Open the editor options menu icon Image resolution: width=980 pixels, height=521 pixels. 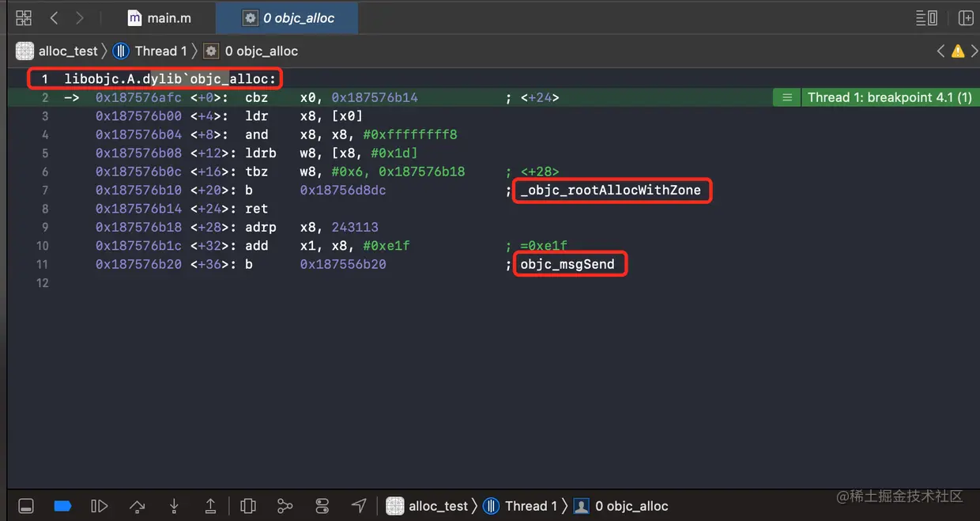click(926, 17)
